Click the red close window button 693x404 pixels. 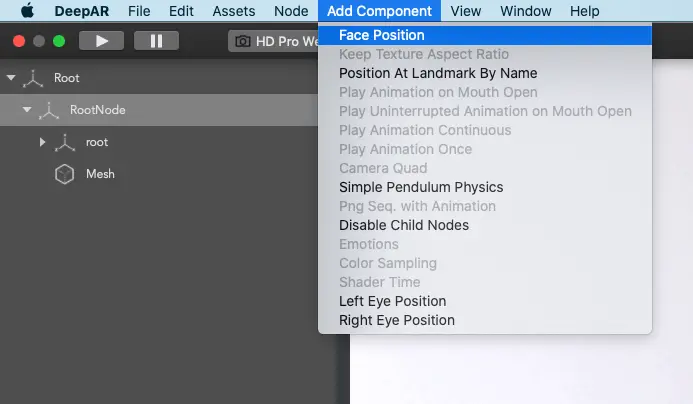[x=19, y=41]
